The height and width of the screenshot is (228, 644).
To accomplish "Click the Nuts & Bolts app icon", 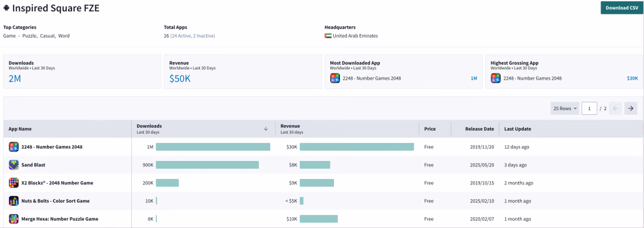I will coord(14,201).
